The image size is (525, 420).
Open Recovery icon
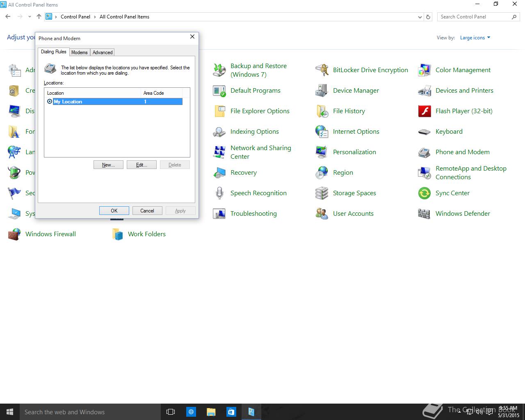click(219, 173)
